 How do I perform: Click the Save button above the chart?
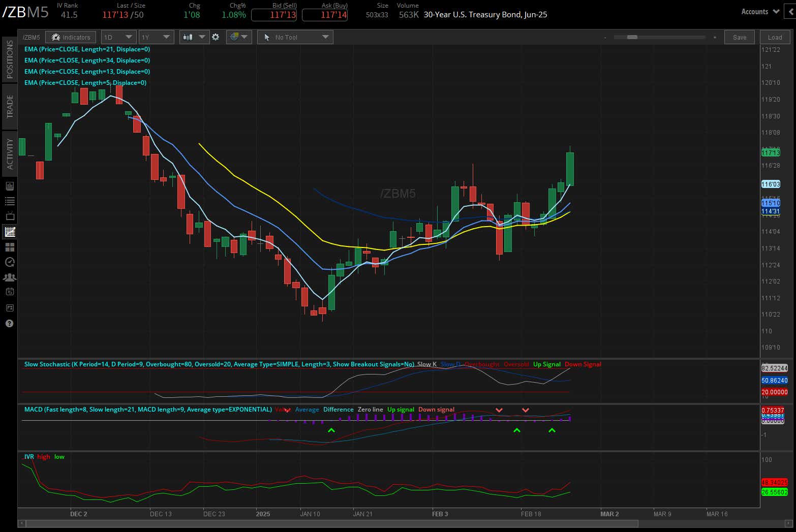(x=740, y=37)
